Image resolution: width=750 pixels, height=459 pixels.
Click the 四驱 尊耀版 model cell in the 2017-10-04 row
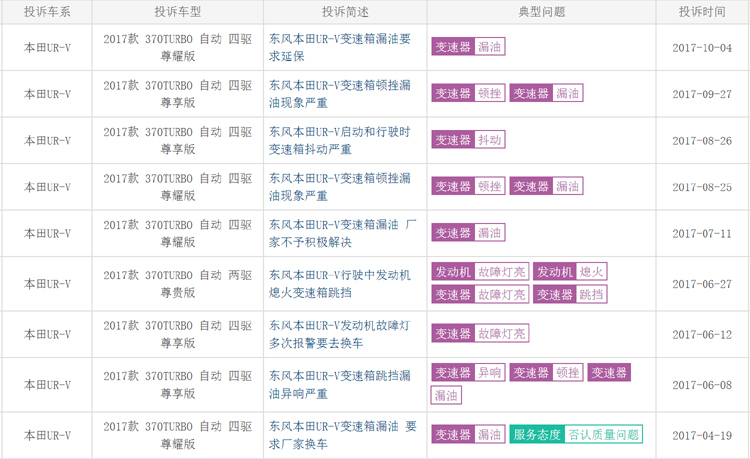coord(177,47)
